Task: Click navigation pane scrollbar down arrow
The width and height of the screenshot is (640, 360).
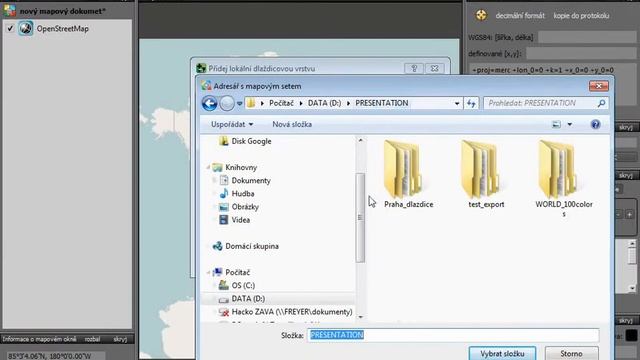Action: coord(360,317)
